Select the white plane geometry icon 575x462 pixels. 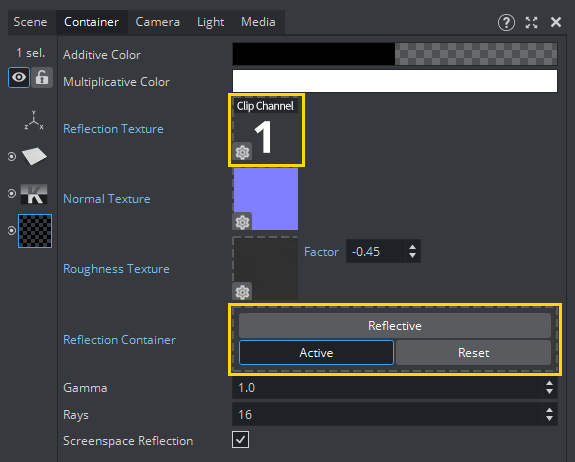[34, 156]
